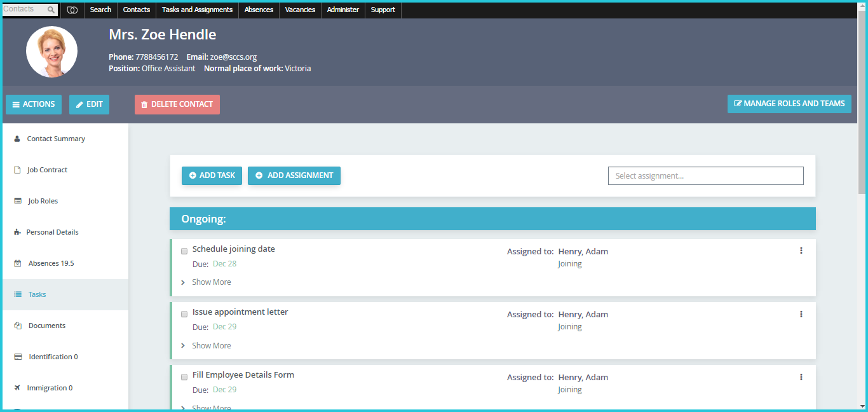The height and width of the screenshot is (412, 868).
Task: Tick the Issue appointment letter checkbox
Action: 184,314
